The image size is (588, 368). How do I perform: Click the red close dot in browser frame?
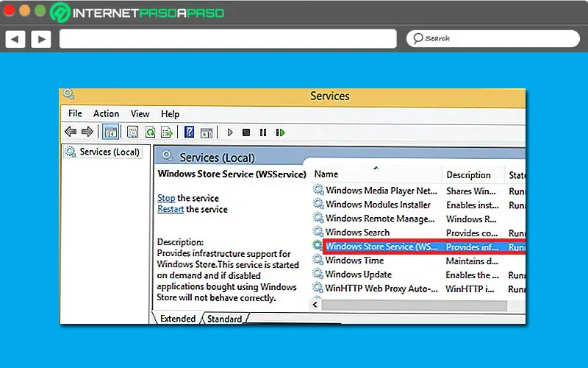pyautogui.click(x=9, y=10)
